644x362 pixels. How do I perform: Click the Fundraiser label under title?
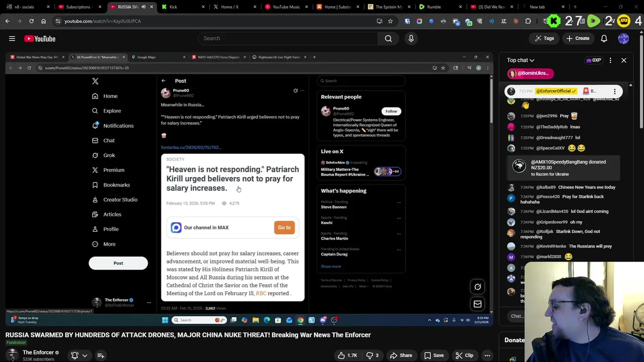click(16, 343)
